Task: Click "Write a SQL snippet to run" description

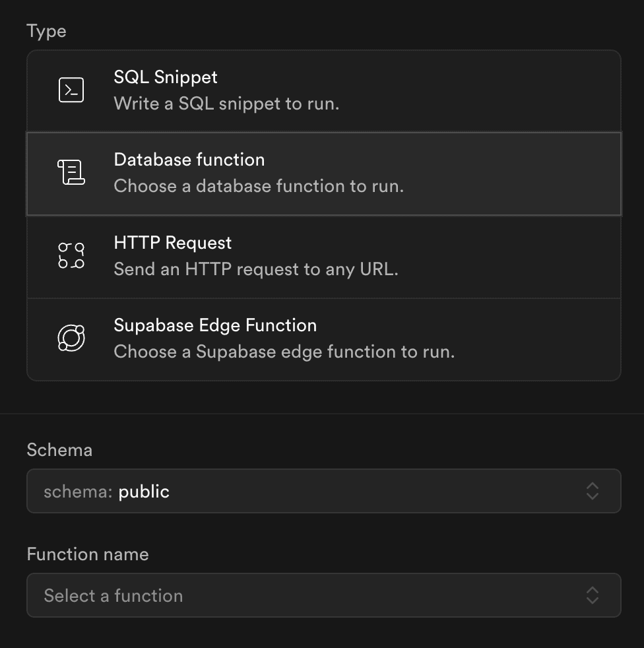Action: (x=226, y=104)
